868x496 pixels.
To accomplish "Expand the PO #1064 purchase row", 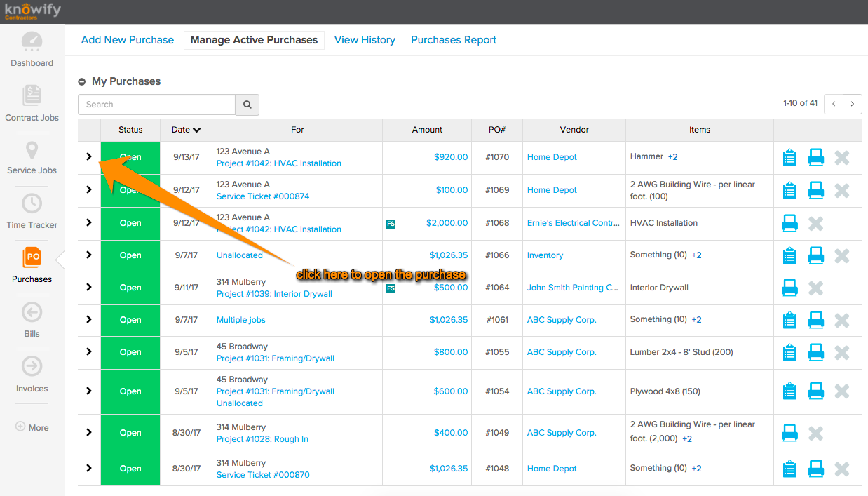I will [x=89, y=288].
